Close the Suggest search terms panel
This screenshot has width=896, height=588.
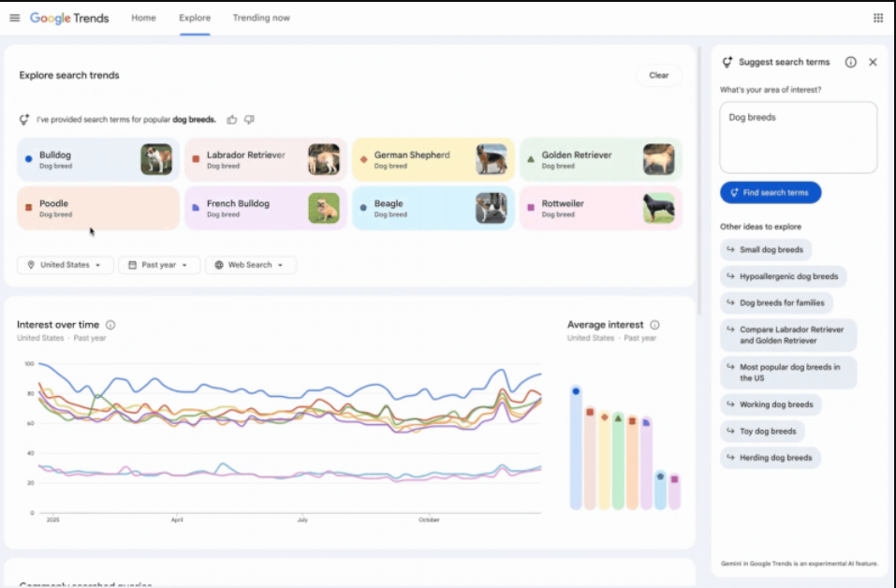coord(873,63)
